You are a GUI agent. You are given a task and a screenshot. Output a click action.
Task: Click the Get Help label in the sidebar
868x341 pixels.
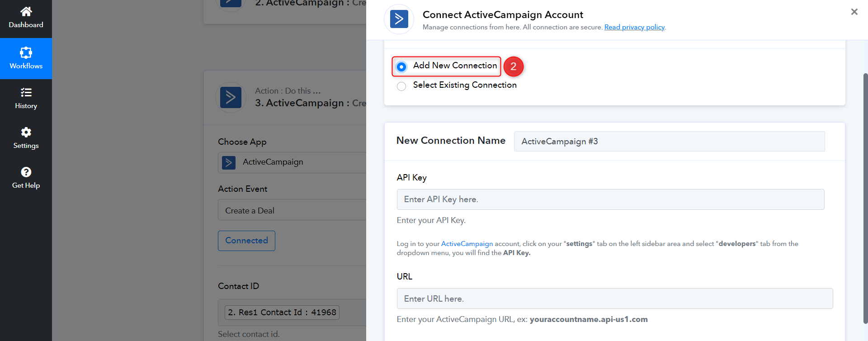[x=26, y=185]
